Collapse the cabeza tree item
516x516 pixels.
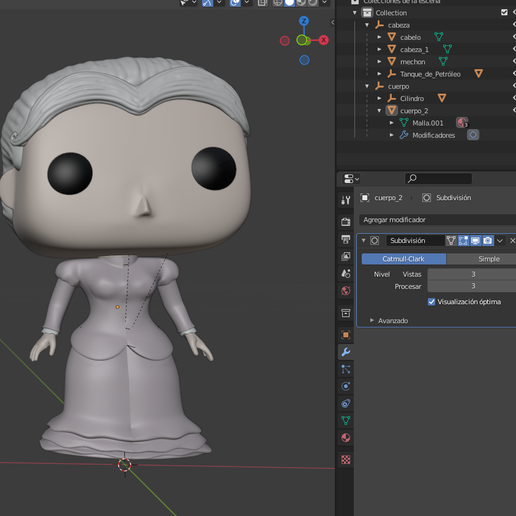(367, 25)
